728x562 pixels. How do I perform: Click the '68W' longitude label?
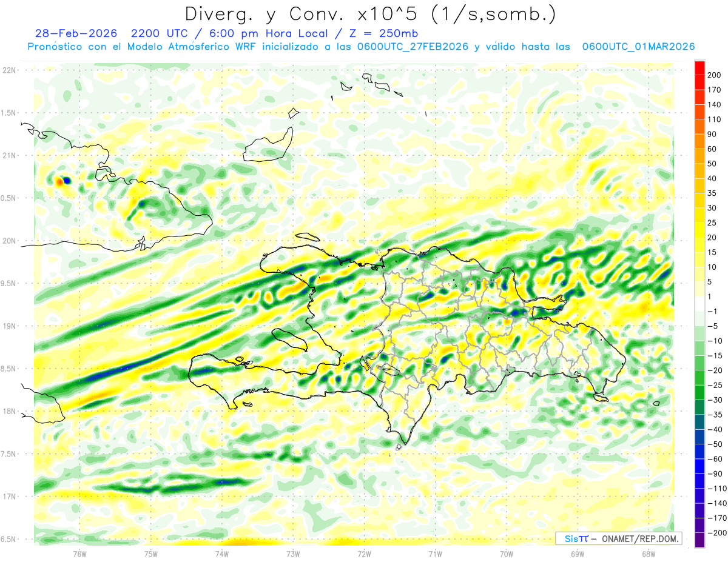pos(649,554)
